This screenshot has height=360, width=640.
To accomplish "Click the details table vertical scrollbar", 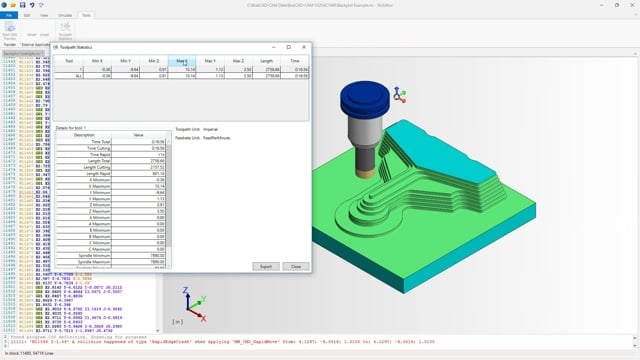I will point(169,203).
